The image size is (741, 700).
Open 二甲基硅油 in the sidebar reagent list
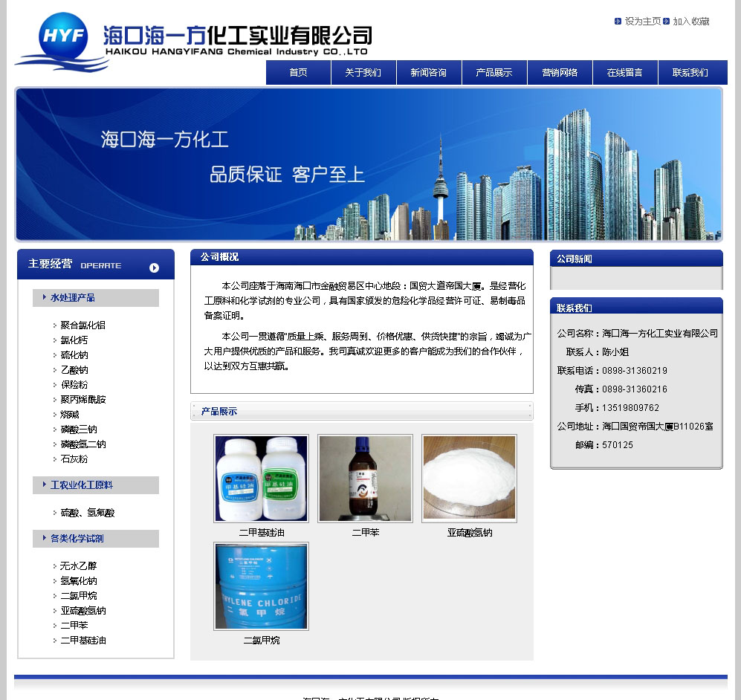tap(83, 641)
